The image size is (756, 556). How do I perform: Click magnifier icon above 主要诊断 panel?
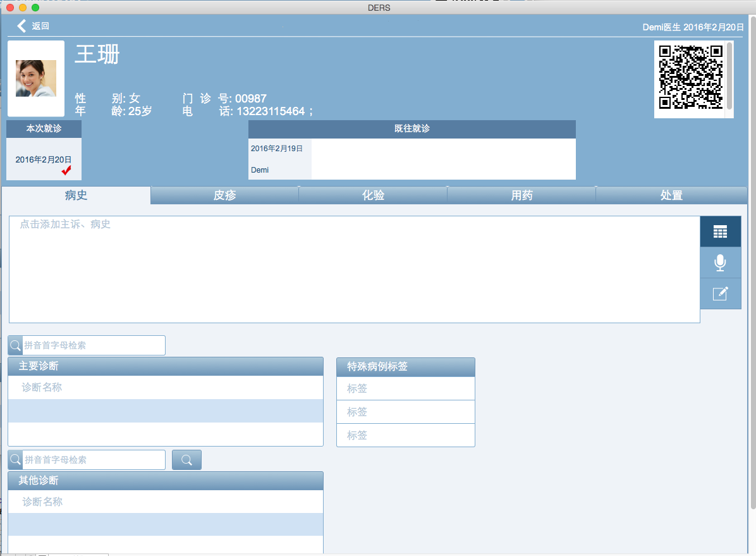(15, 345)
